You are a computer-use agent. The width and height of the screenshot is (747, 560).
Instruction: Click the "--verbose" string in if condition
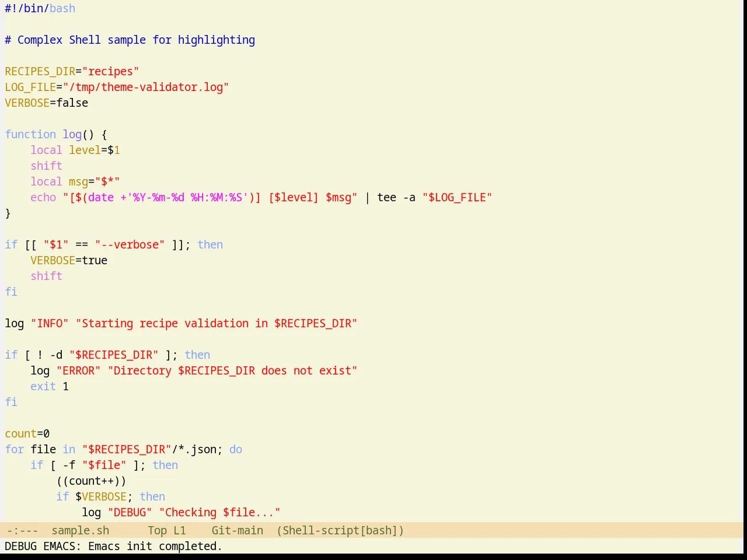pyautogui.click(x=130, y=244)
